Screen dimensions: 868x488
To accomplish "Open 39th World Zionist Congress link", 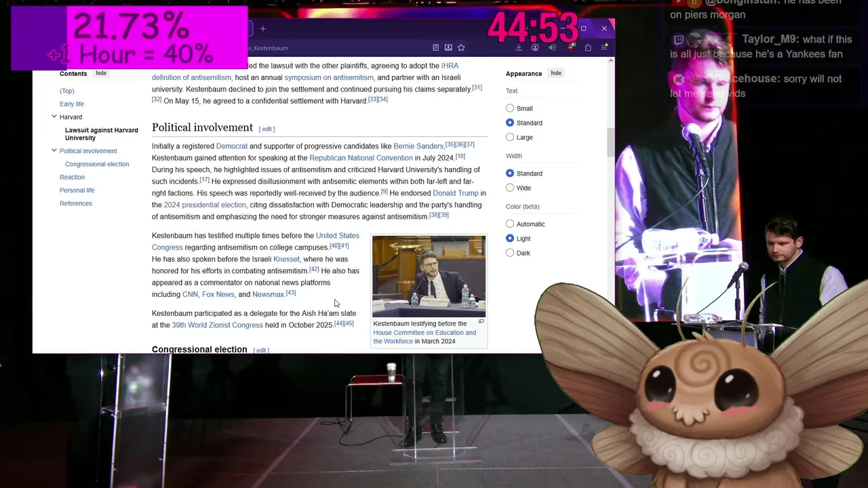I will 217,325.
